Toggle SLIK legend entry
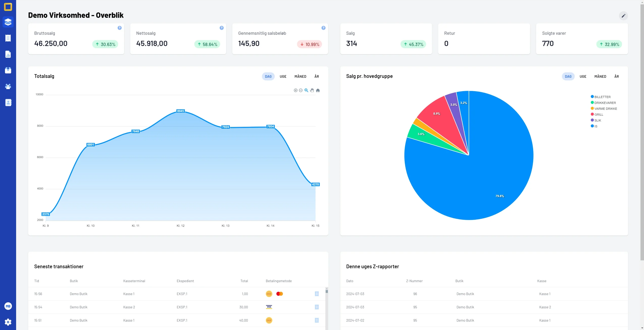 (596, 120)
